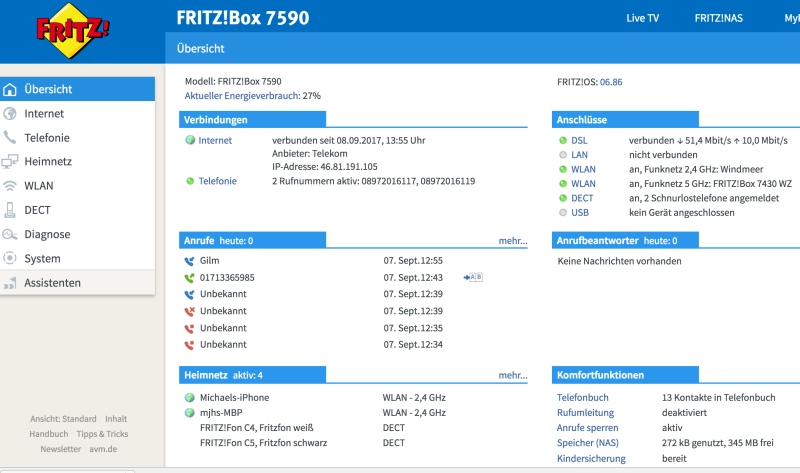Go to the Diagnose section
The image size is (800, 473).
click(77, 234)
